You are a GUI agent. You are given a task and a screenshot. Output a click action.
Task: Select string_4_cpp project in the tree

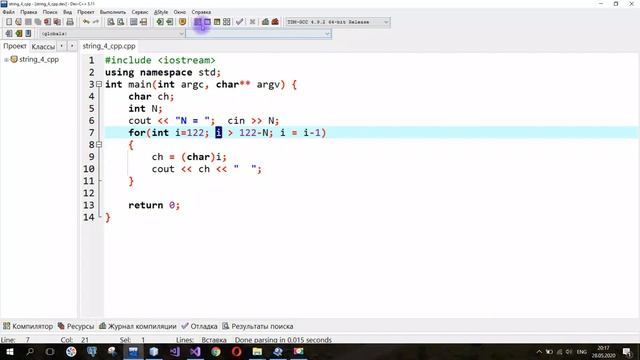coord(39,60)
